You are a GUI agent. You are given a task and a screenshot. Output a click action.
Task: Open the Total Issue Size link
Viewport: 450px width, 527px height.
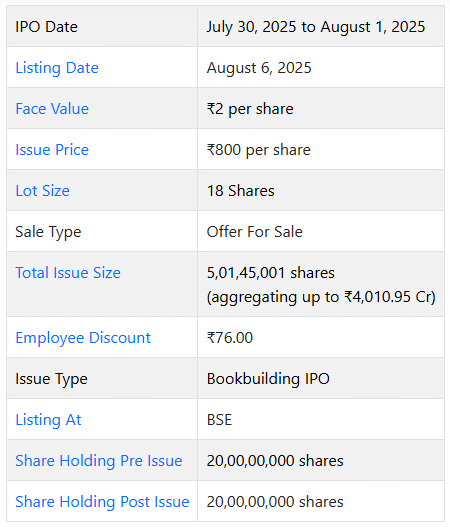[x=68, y=273]
